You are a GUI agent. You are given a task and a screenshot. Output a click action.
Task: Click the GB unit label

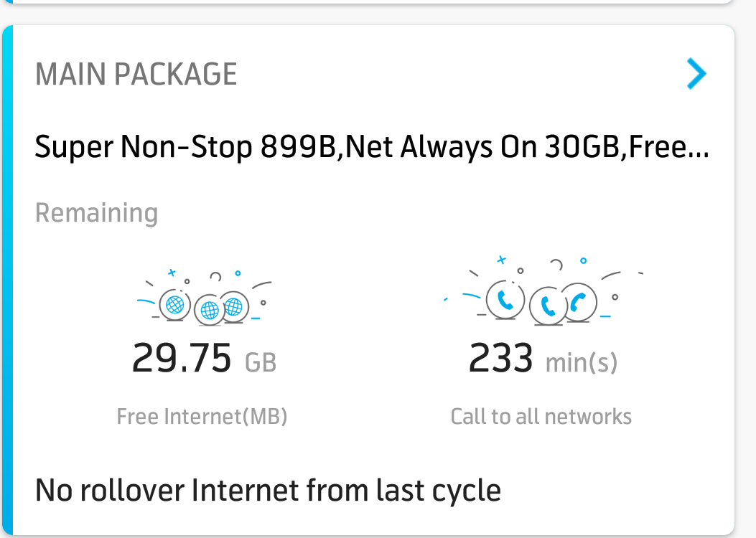pyautogui.click(x=261, y=362)
